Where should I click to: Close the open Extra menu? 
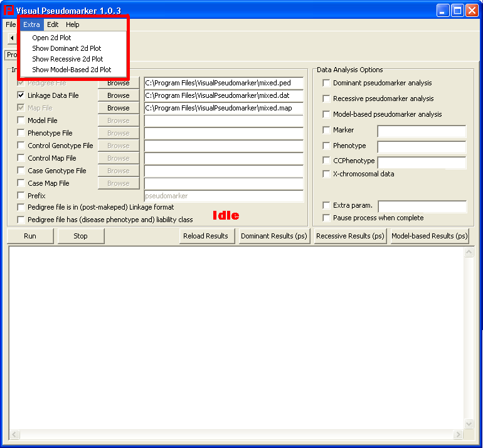point(32,24)
